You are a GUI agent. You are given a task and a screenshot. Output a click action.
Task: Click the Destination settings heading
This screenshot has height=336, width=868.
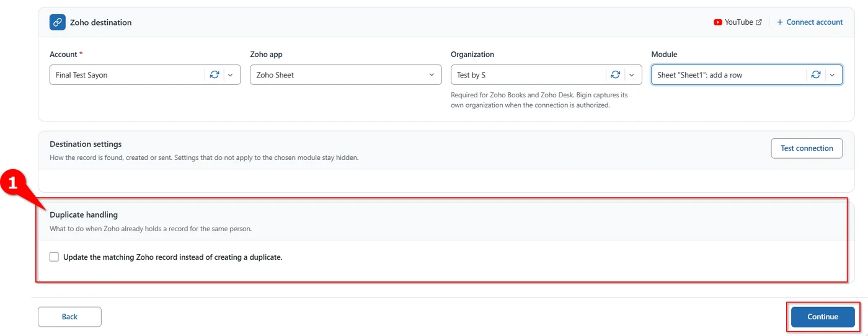(x=86, y=144)
